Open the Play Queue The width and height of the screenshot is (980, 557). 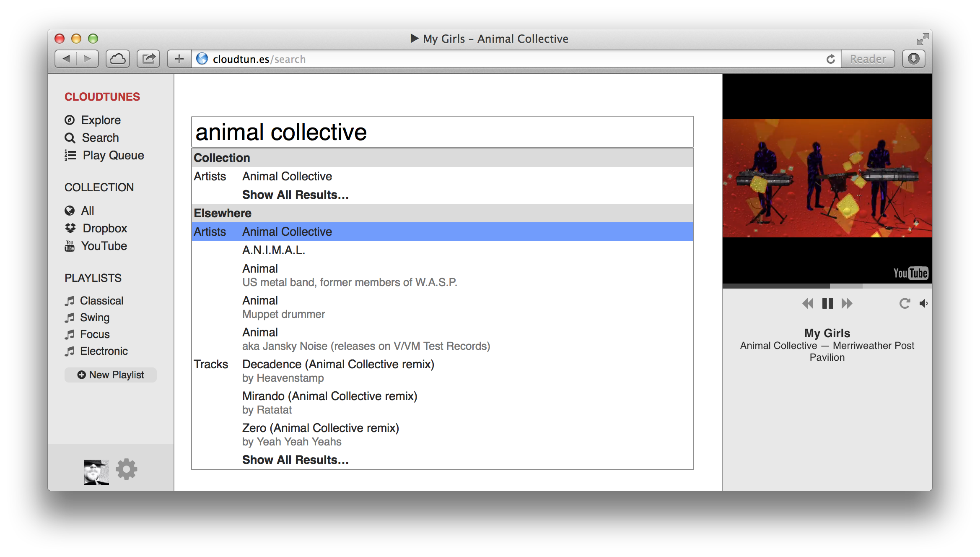(x=112, y=155)
